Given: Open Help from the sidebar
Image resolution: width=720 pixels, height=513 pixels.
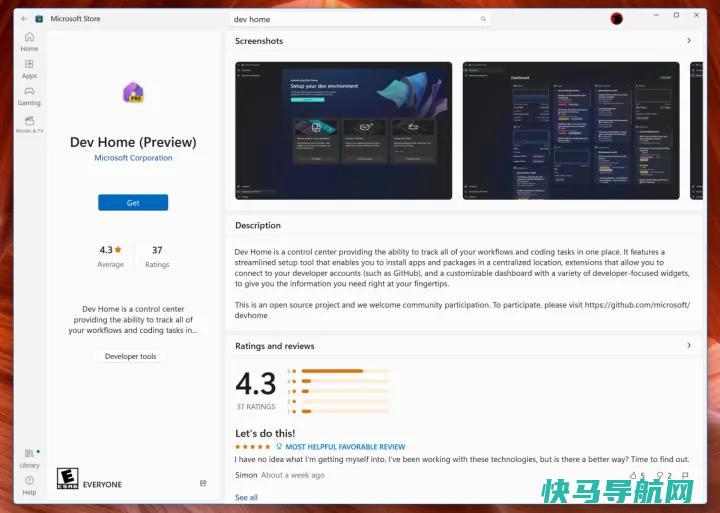Looking at the screenshot, I should pyautogui.click(x=29, y=485).
